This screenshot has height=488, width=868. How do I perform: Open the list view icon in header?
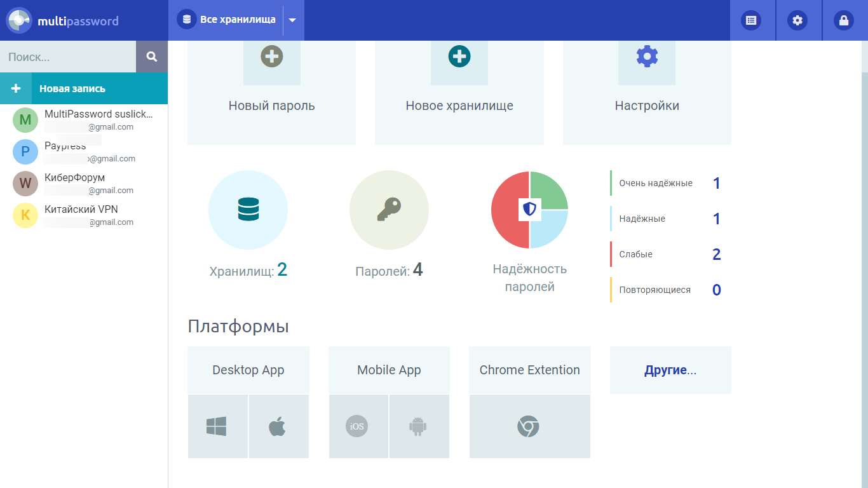752,20
